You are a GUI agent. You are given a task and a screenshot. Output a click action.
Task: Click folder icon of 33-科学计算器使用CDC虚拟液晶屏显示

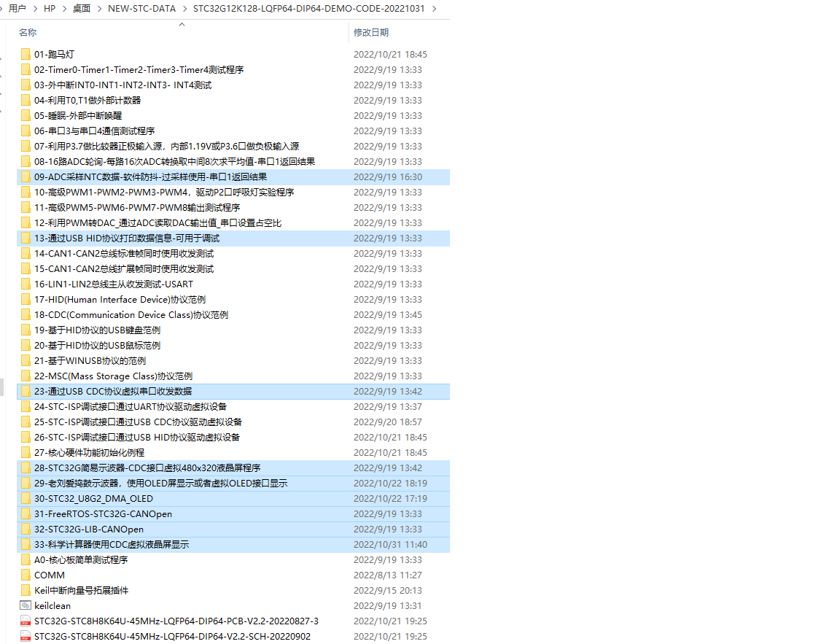26,544
